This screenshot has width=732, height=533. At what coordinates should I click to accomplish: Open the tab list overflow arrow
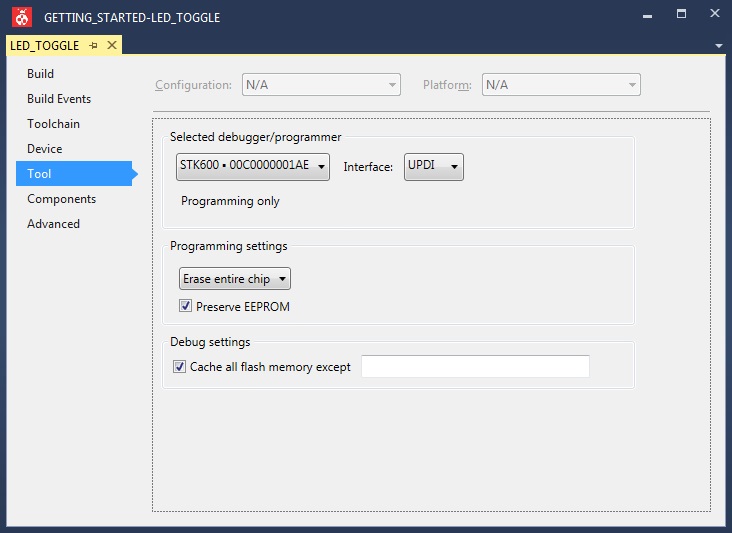pos(719,46)
